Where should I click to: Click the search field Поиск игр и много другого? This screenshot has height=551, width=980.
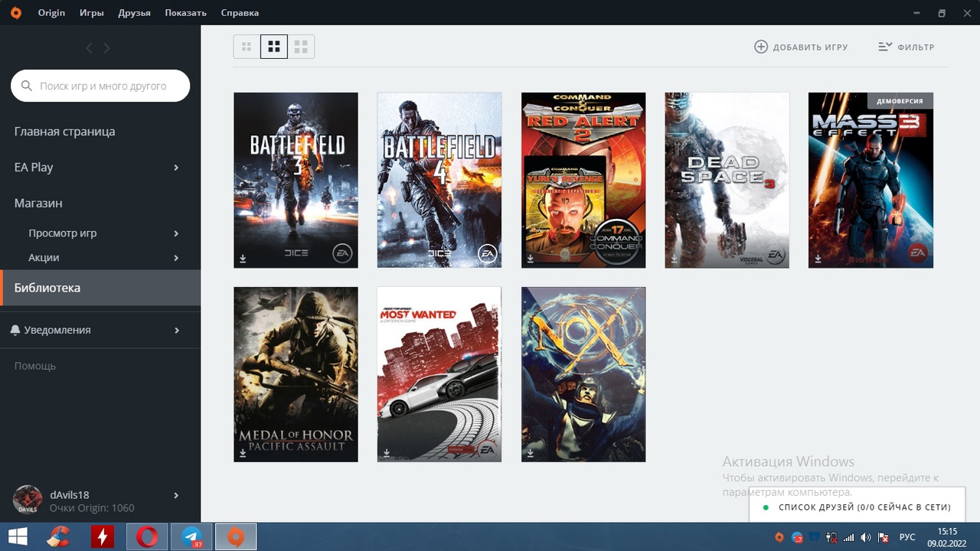pyautogui.click(x=100, y=86)
